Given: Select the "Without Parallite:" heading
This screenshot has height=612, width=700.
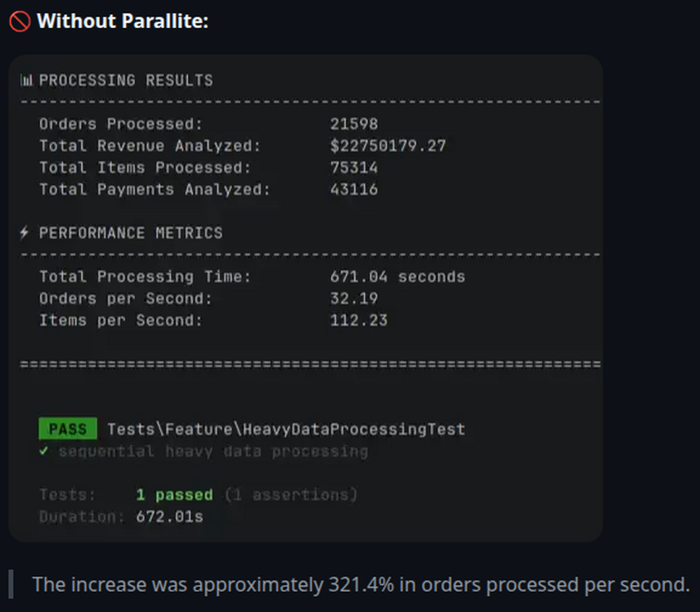Looking at the screenshot, I should point(122,22).
